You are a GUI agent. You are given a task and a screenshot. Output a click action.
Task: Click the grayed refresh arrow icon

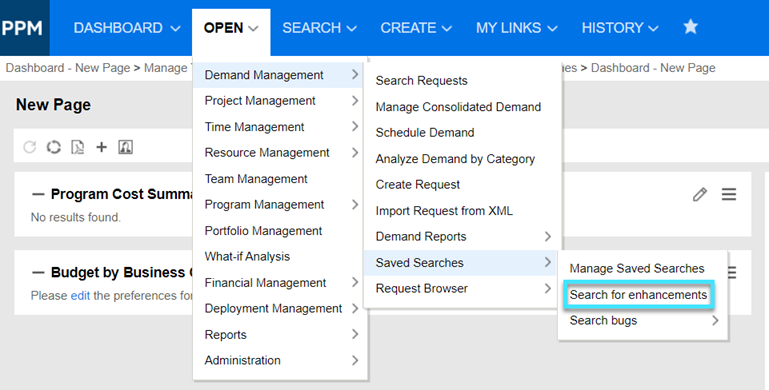(30, 147)
